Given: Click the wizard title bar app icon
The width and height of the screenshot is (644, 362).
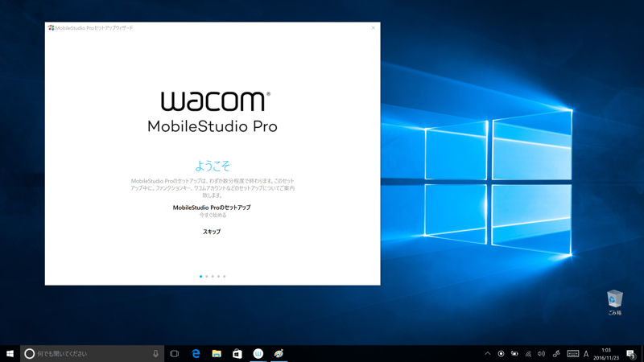Looking at the screenshot, I should click(x=51, y=28).
